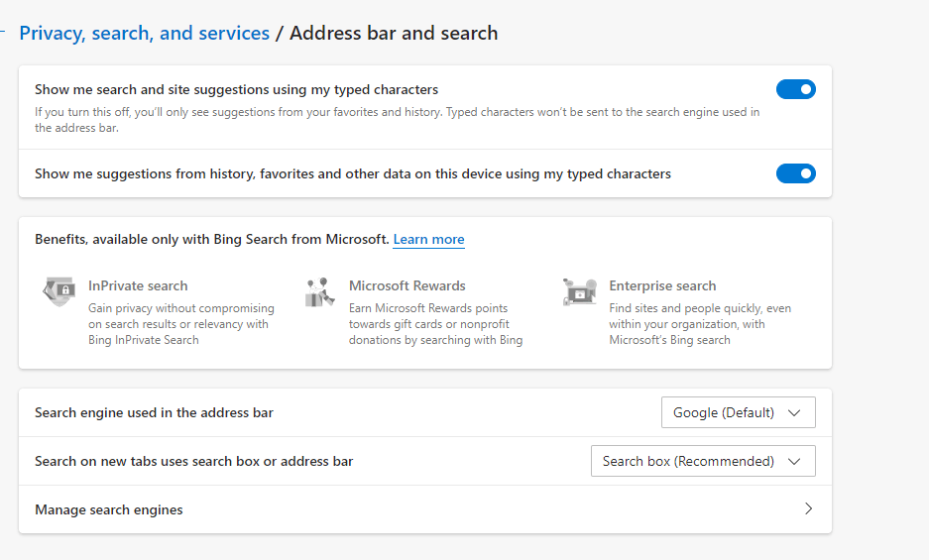This screenshot has width=929, height=560.
Task: Click the Manage search engines label text
Action: 109,509
